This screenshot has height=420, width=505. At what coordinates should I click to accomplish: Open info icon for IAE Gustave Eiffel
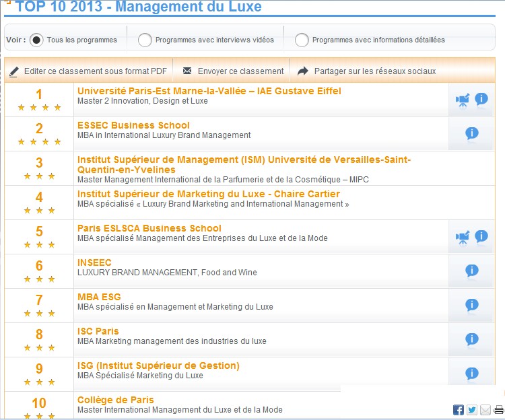click(x=481, y=99)
